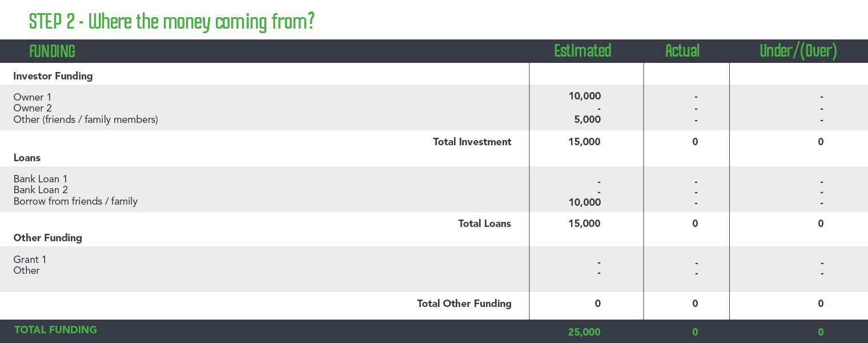Click the Bank Loan 2 row label
Screen dimensions: 868x343
point(41,190)
